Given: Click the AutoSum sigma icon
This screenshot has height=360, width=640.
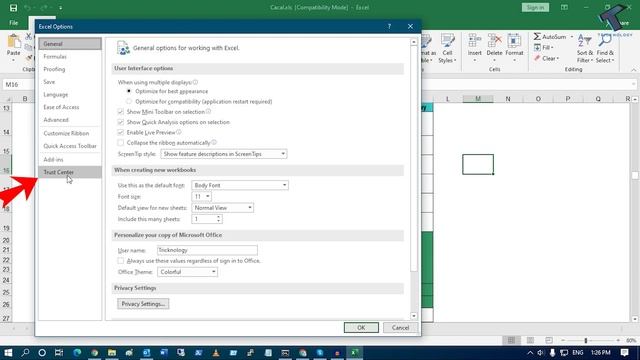Looking at the screenshot, I should [x=537, y=37].
